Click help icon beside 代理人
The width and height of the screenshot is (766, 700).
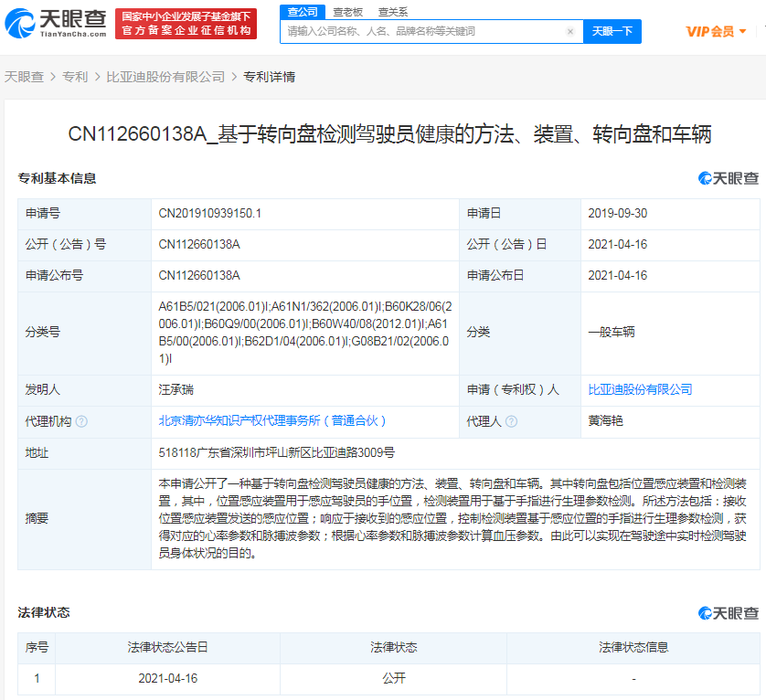[x=511, y=421]
